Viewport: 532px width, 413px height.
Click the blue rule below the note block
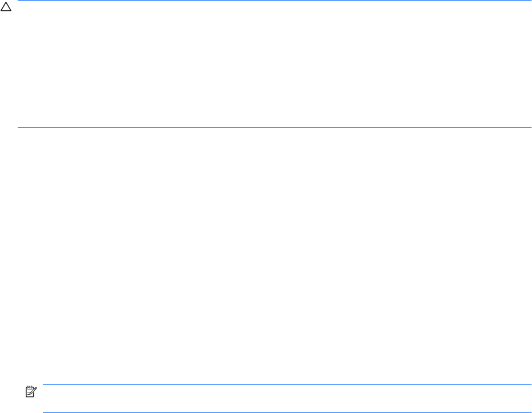(x=287, y=412)
